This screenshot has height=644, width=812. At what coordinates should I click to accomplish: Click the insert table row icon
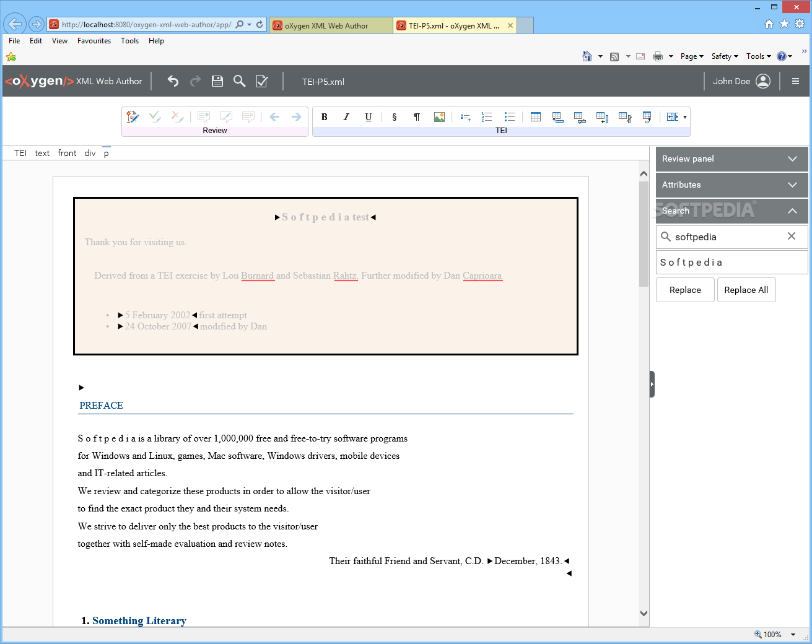click(558, 117)
